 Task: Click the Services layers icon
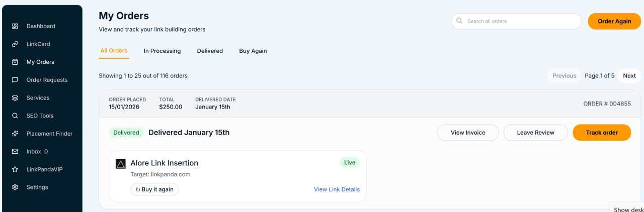[15, 98]
